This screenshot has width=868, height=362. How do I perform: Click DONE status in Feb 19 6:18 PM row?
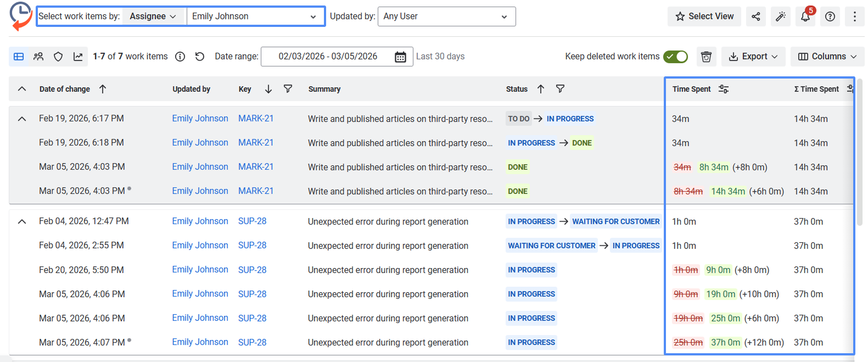click(582, 143)
